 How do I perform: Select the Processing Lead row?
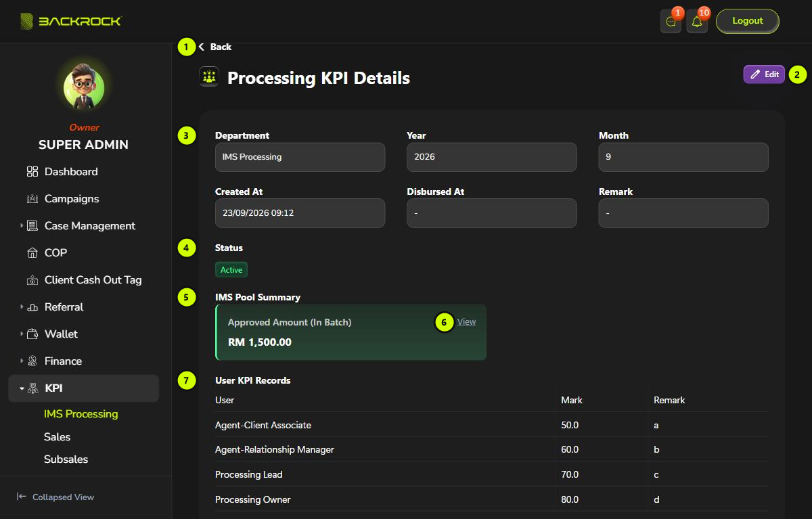tap(492, 474)
